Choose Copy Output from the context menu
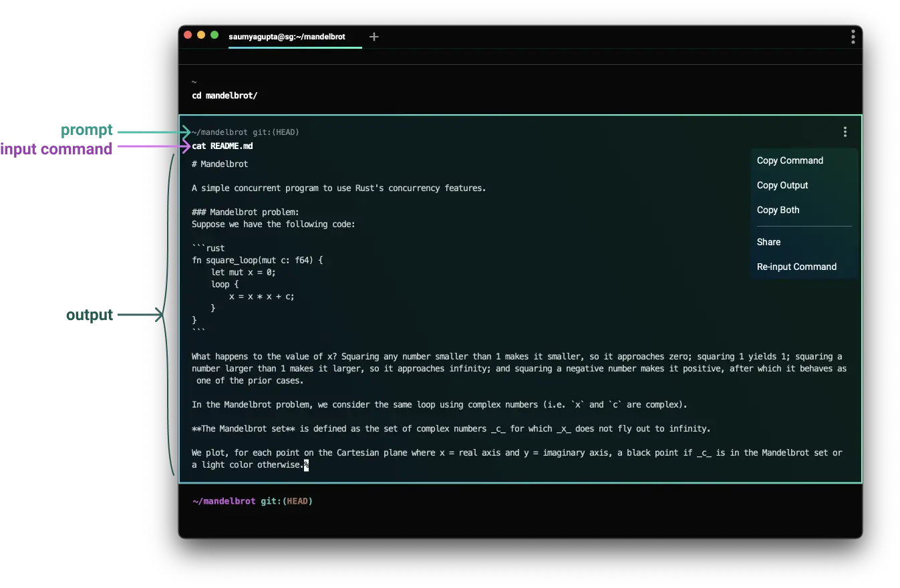Viewport: 900px width, 588px height. (x=782, y=185)
